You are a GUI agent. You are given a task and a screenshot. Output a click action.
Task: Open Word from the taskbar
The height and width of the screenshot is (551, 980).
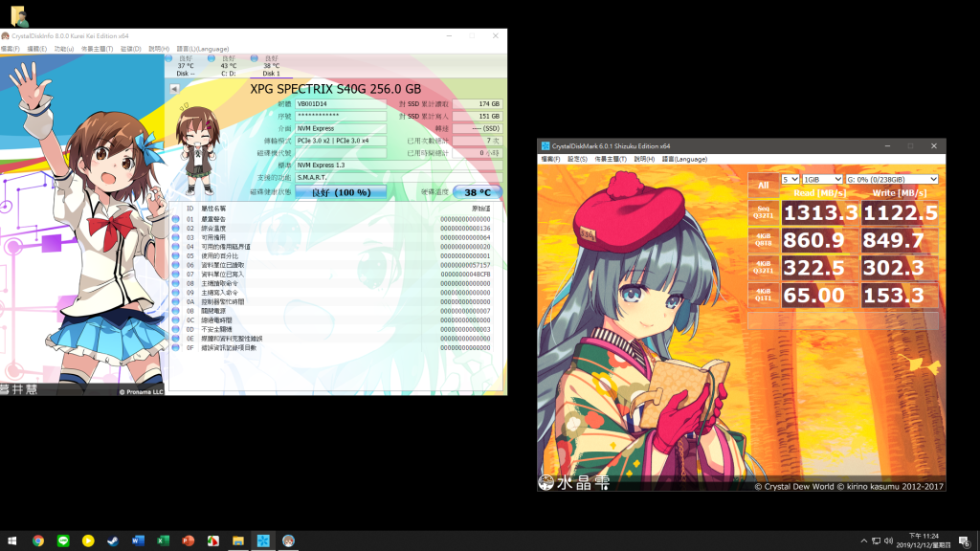pyautogui.click(x=138, y=541)
